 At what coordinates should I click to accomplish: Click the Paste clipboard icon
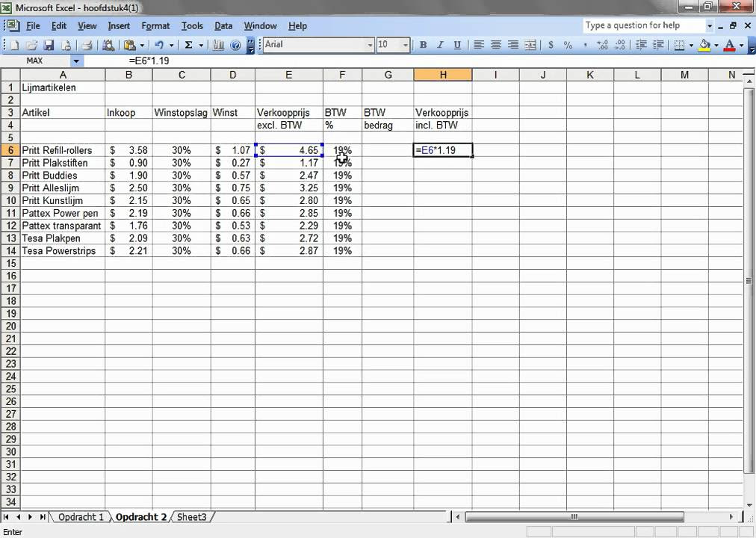129,46
